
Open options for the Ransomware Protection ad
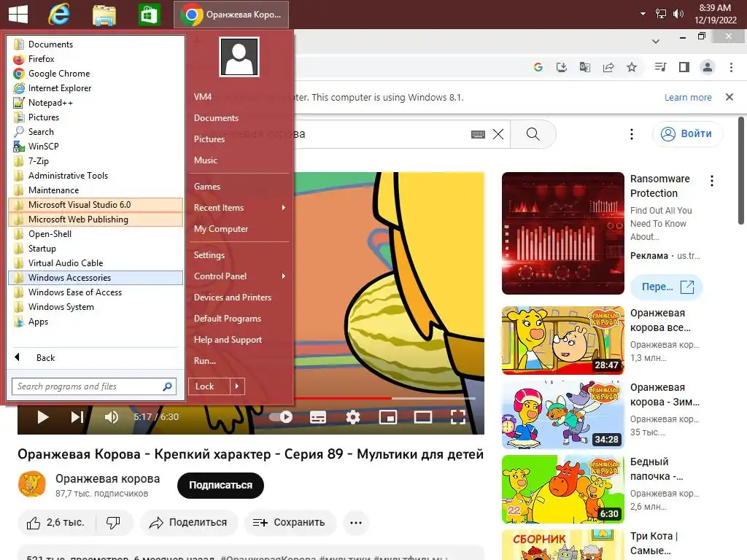(x=712, y=181)
